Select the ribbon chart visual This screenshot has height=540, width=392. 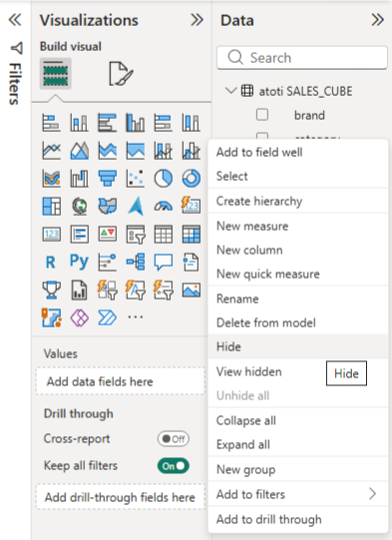(51, 179)
